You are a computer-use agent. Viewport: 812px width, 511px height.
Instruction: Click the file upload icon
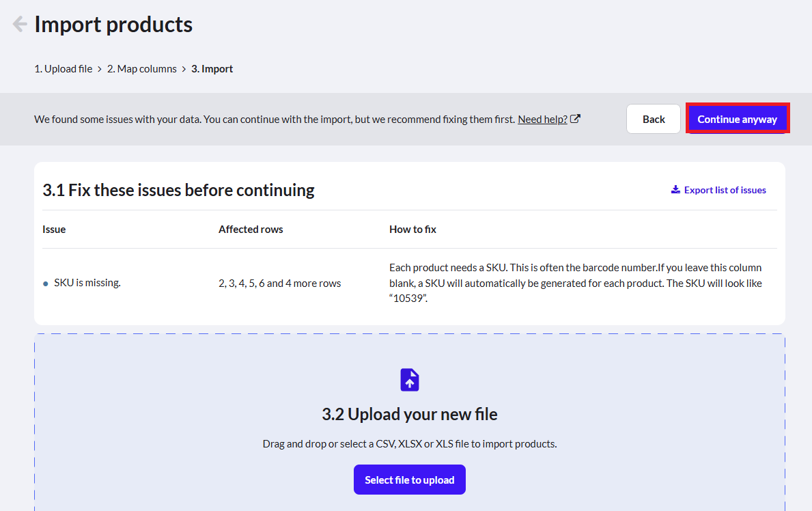tap(410, 380)
